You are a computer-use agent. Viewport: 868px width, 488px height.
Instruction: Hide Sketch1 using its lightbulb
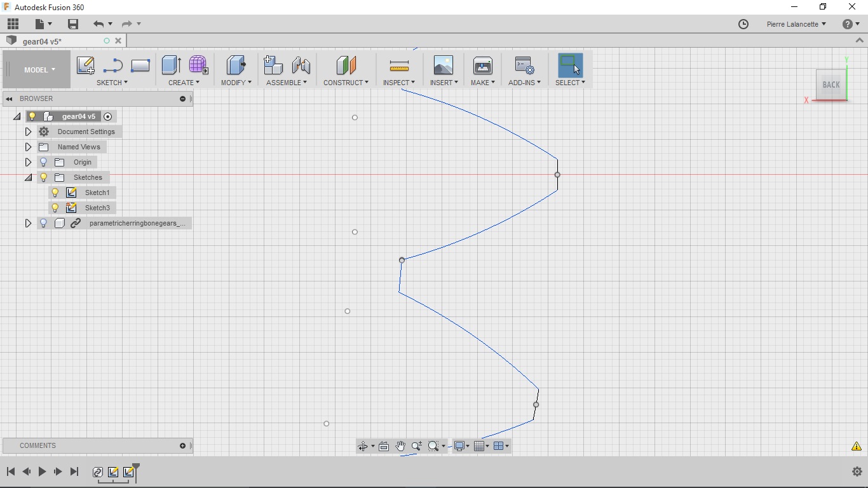tap(55, 193)
